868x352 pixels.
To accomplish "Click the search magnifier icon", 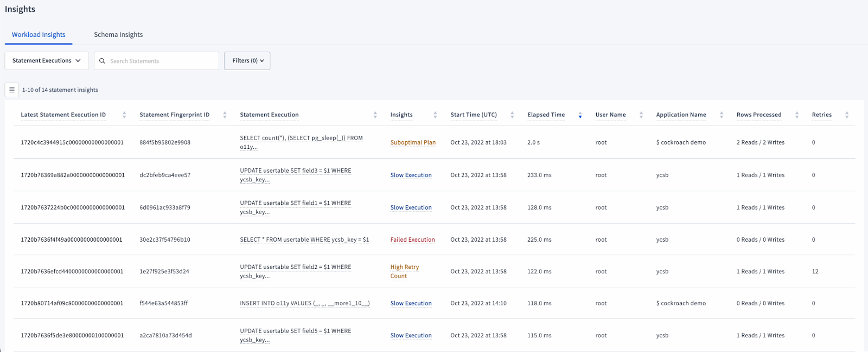I will click(102, 61).
